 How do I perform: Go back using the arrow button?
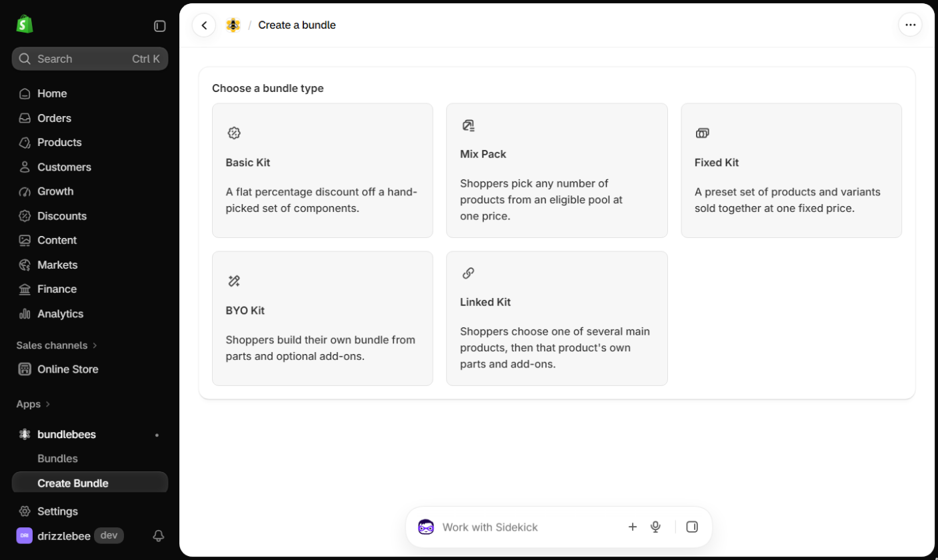tap(204, 25)
